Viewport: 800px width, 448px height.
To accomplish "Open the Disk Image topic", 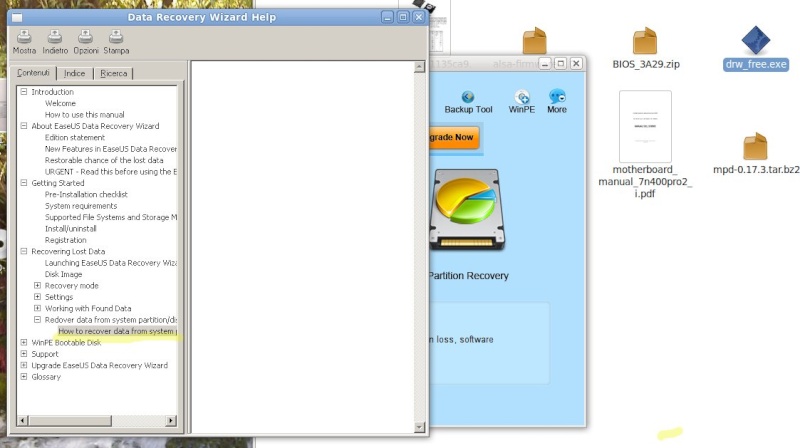I will (x=63, y=274).
